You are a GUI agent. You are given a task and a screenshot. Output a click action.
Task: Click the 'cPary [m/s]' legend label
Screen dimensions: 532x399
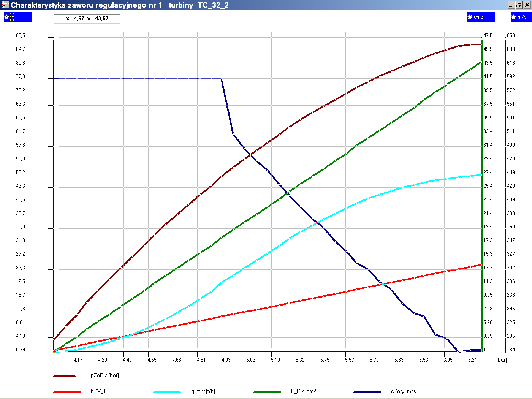404,391
